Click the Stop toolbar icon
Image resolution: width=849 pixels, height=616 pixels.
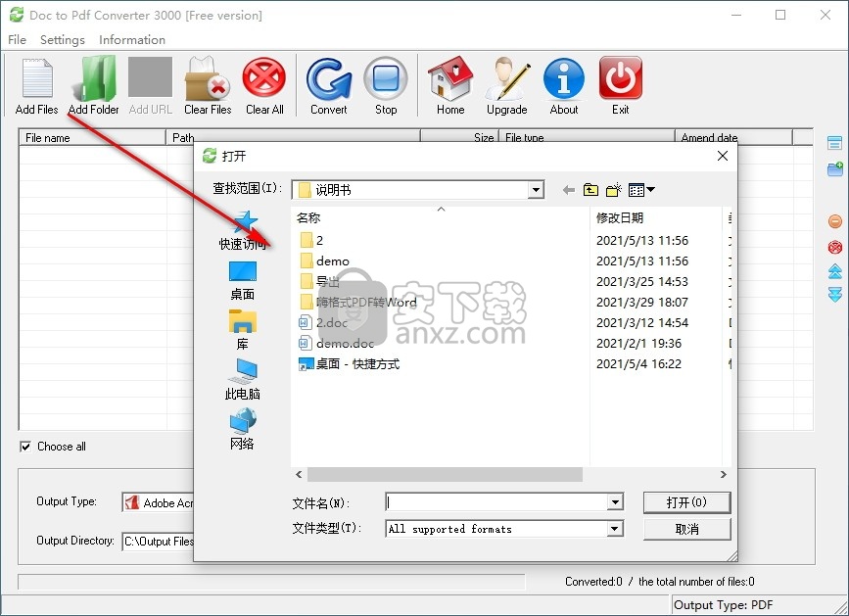[x=386, y=79]
